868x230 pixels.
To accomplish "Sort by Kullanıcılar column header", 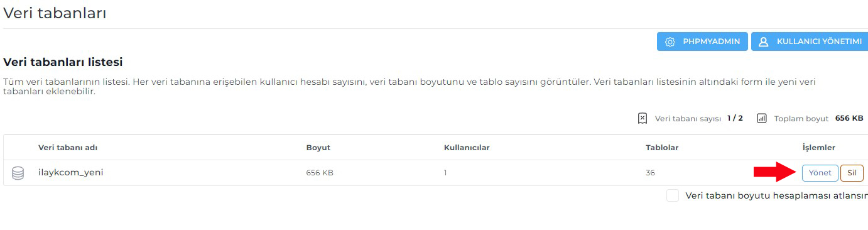I will point(467,148).
